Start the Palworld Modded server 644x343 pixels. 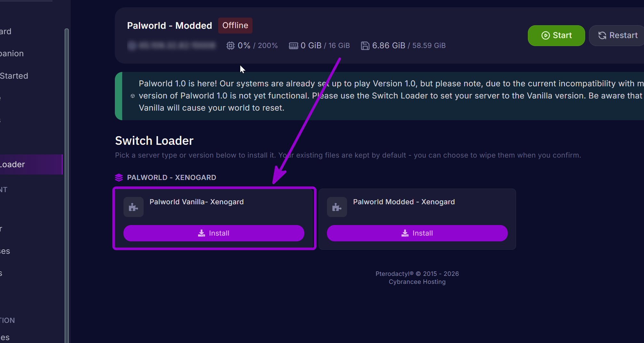click(x=556, y=35)
